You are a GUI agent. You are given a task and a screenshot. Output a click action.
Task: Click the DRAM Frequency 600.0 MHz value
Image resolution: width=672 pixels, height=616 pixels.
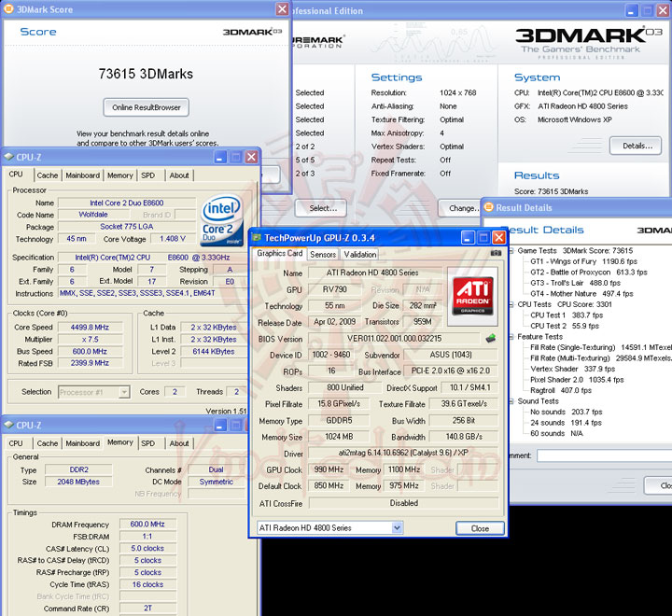point(147,524)
